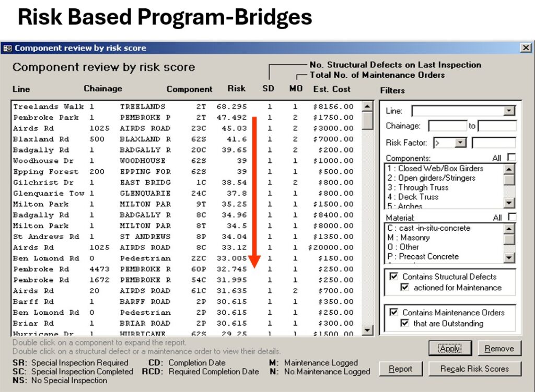The width and height of the screenshot is (535, 392).
Task: Click the up arrow of the Material list
Action: tap(509, 229)
